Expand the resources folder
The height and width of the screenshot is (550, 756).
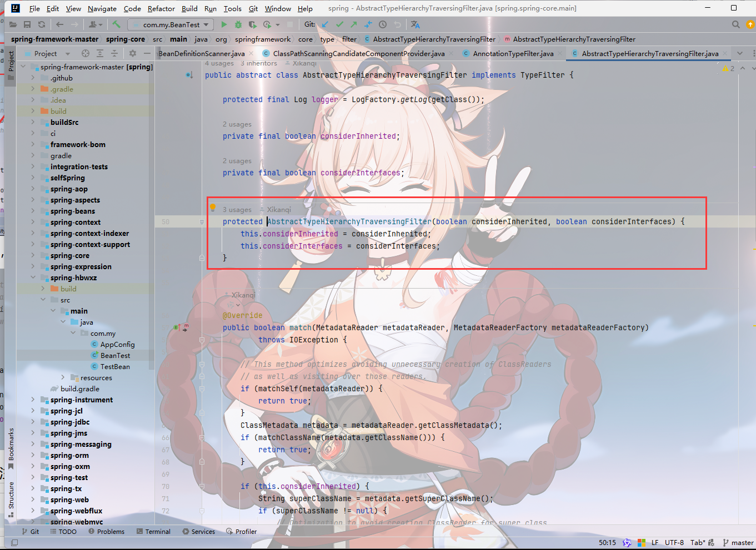point(63,377)
